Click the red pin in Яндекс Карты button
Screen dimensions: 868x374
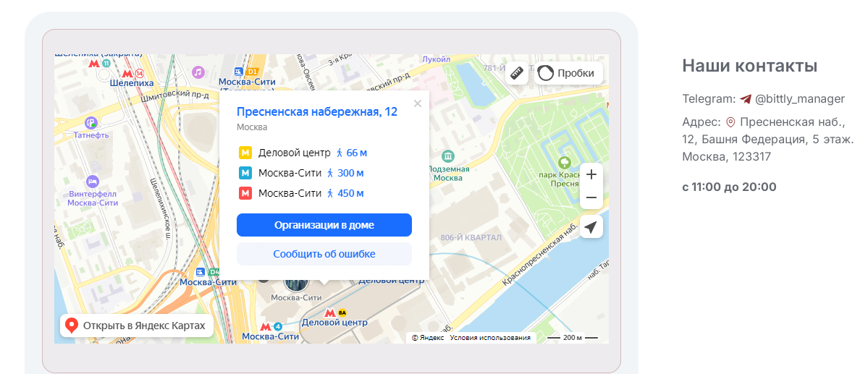tap(72, 326)
